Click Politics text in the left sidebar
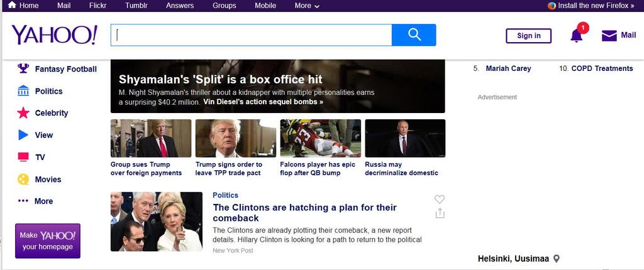The image size is (644, 270). click(49, 91)
